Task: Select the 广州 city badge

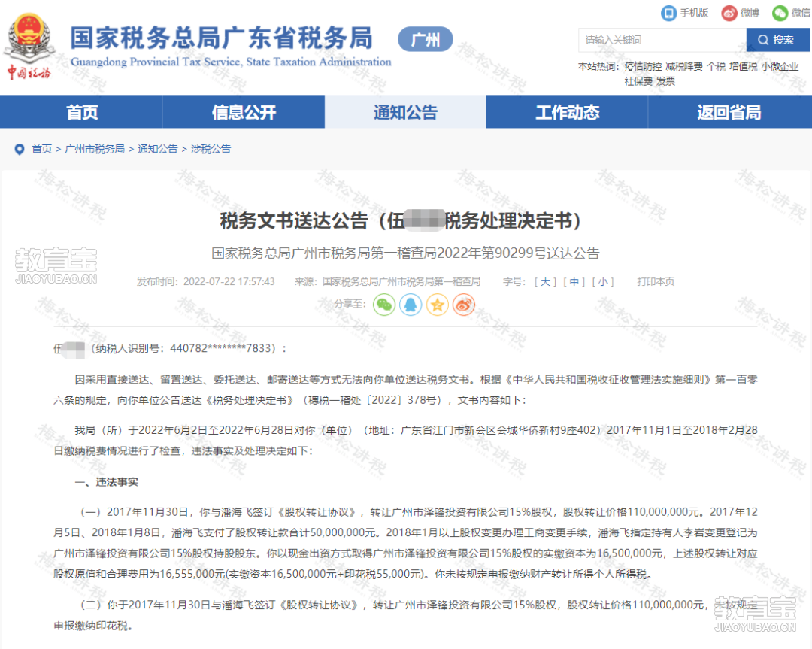Action: point(425,39)
